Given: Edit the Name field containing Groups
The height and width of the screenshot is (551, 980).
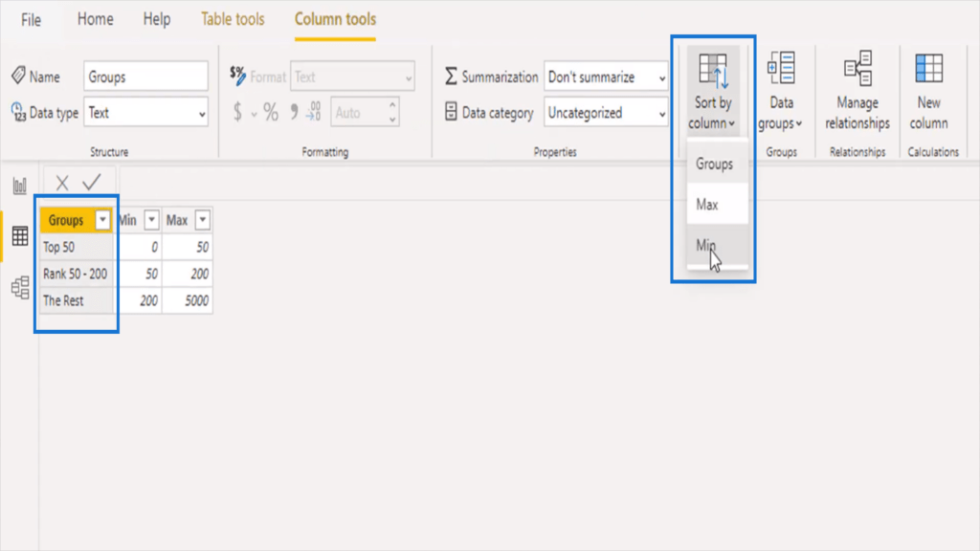Looking at the screenshot, I should (x=145, y=77).
